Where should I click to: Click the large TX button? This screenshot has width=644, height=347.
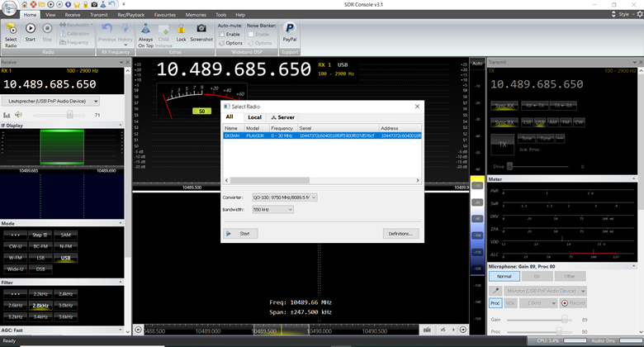(x=503, y=145)
